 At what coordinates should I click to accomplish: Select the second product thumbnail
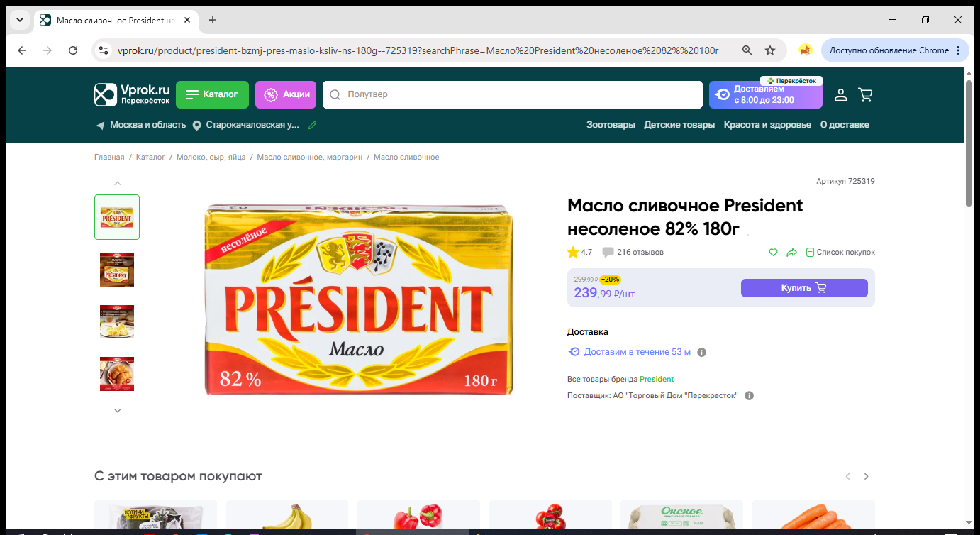(x=117, y=269)
